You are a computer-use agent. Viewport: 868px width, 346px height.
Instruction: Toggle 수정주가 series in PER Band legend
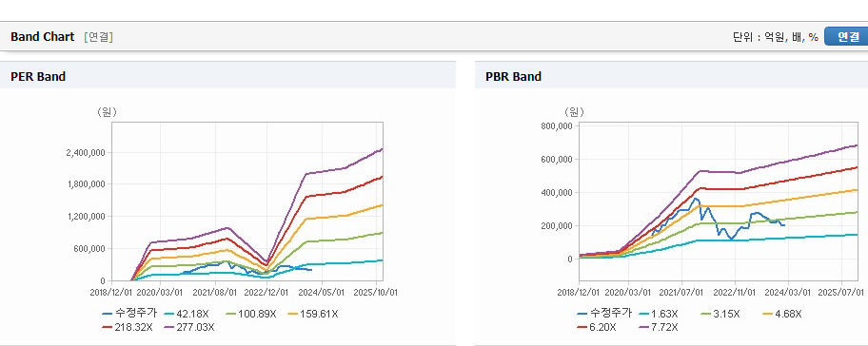[129, 314]
